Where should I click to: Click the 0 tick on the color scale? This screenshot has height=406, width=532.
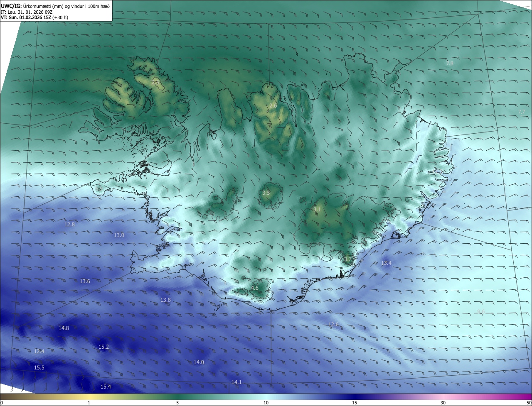point(1,403)
